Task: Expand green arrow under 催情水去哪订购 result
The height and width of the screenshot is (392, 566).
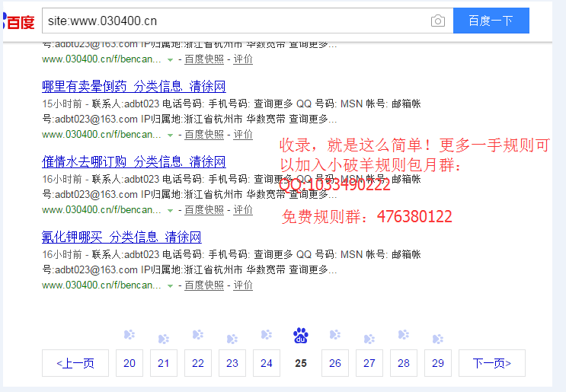Action: tap(170, 210)
